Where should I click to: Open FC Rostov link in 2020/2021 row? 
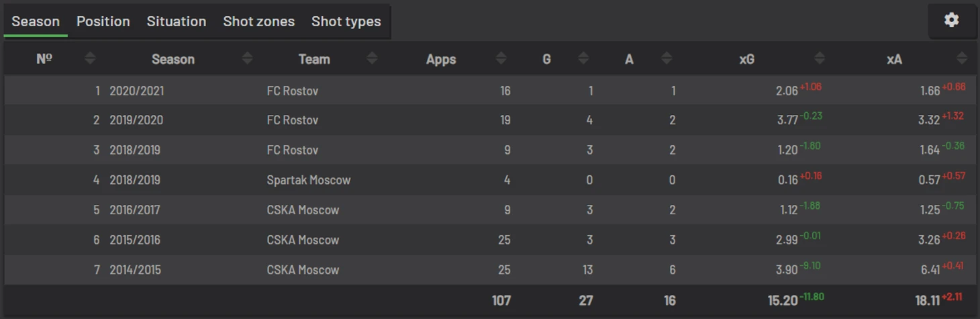[293, 91]
